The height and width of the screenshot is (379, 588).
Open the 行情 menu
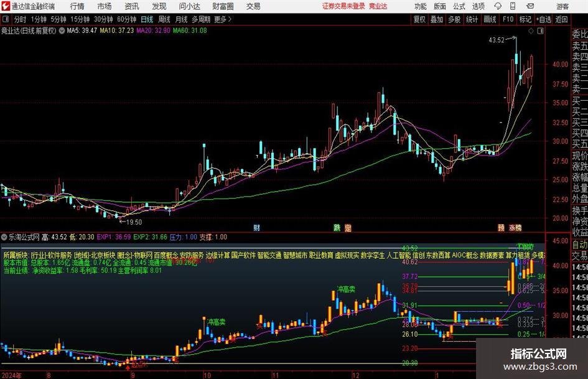(77, 6)
